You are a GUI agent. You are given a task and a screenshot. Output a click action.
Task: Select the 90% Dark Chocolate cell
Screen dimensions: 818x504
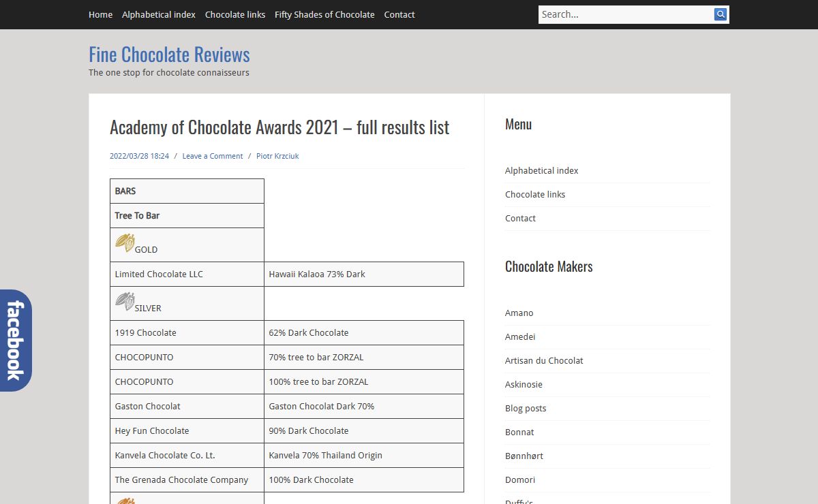pyautogui.click(x=364, y=431)
